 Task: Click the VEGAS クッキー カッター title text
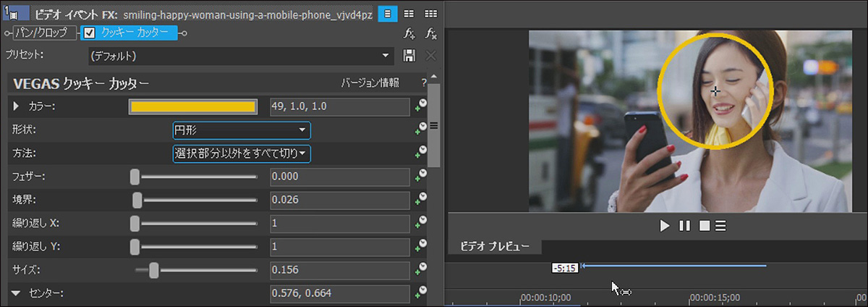coord(81,83)
